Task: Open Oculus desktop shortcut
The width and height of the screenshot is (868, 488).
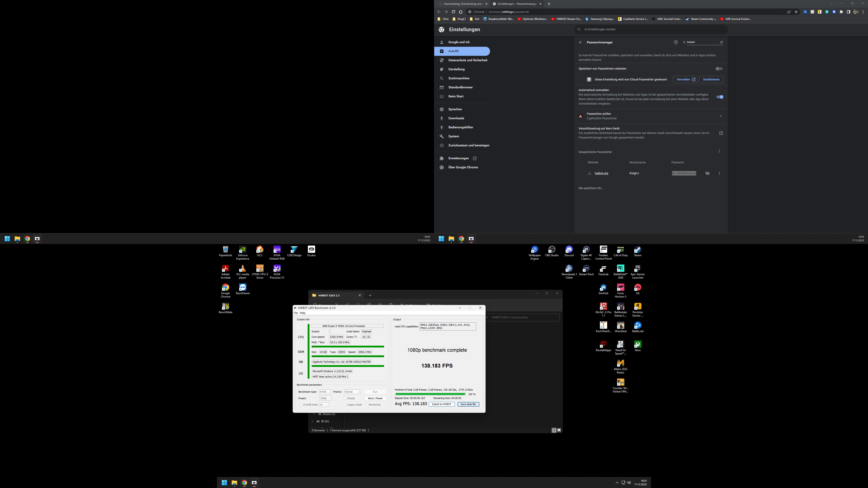Action: point(311,251)
